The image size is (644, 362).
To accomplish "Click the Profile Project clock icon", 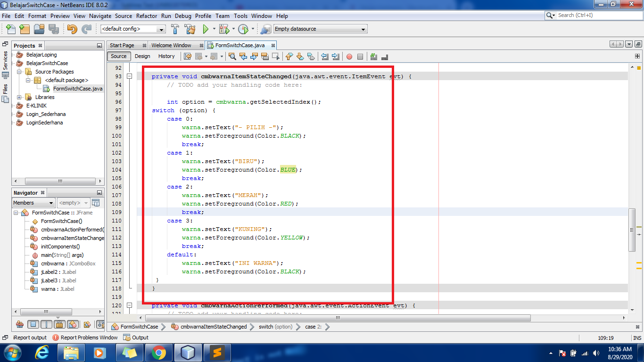I will [x=243, y=29].
